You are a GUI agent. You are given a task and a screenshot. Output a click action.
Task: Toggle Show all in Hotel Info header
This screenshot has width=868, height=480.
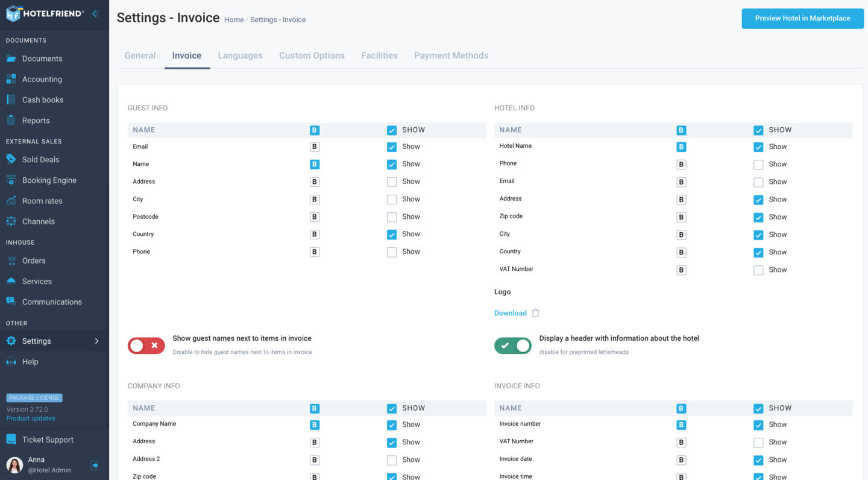(x=758, y=130)
